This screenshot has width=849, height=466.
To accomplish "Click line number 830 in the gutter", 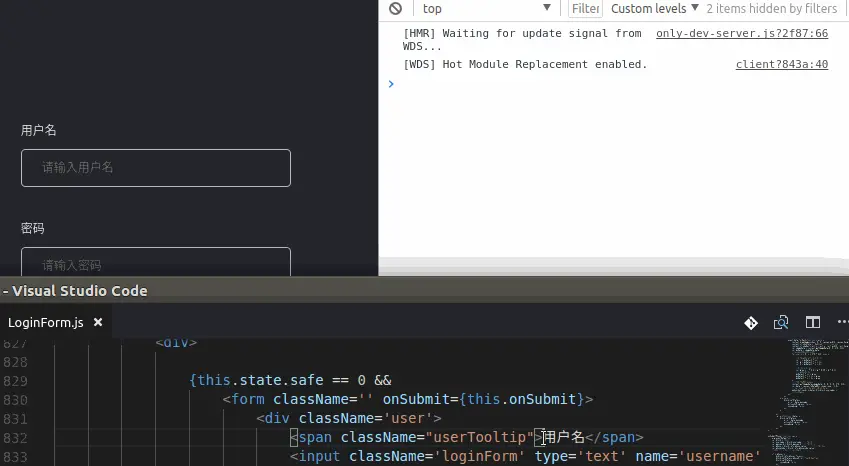I will click(15, 400).
